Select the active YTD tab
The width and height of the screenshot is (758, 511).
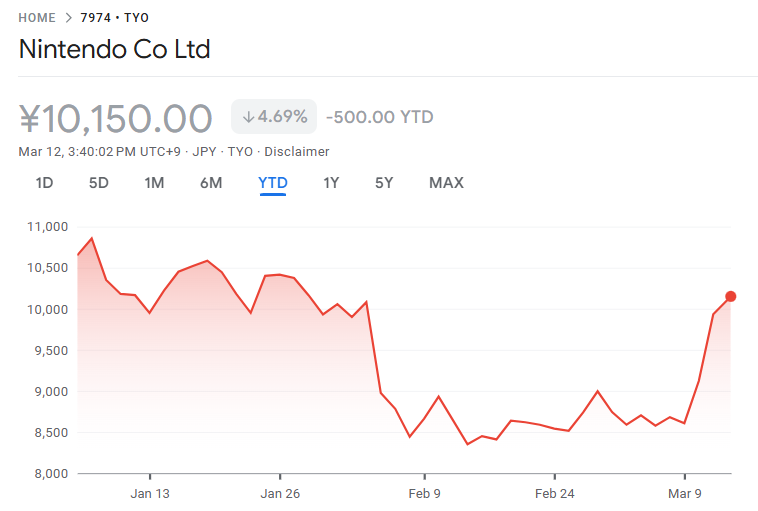[x=272, y=183]
